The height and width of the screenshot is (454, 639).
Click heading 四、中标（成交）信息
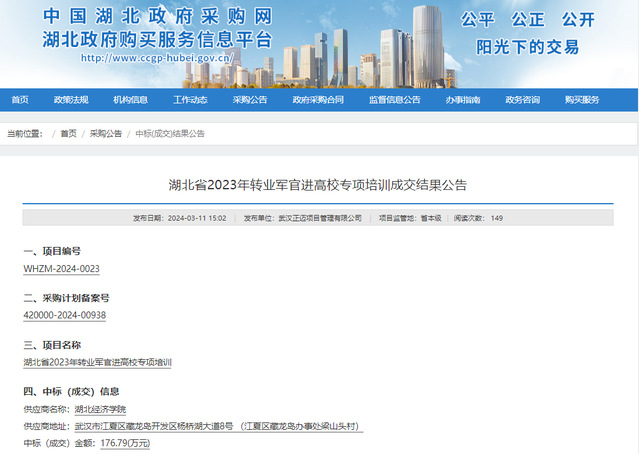point(71,392)
